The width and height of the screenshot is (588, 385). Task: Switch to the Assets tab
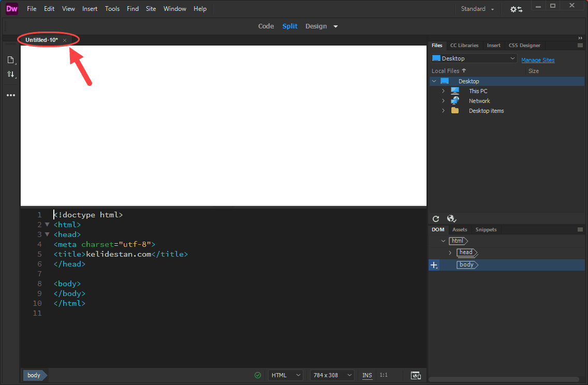click(x=460, y=229)
